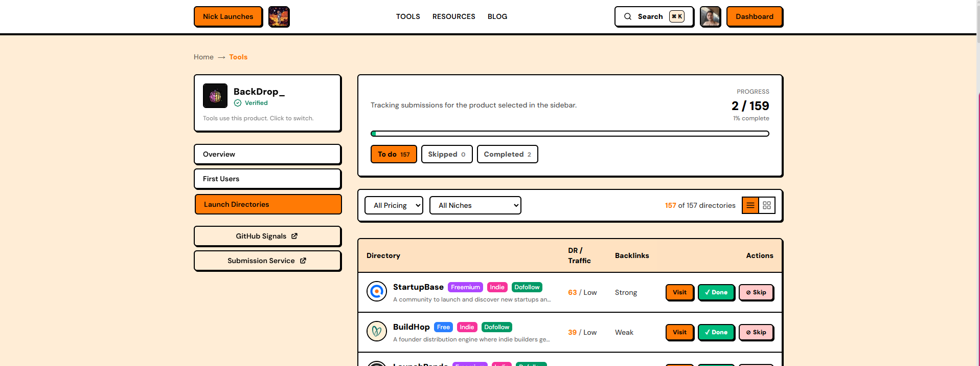
Task: Select the Skipped 0 filter
Action: point(447,154)
